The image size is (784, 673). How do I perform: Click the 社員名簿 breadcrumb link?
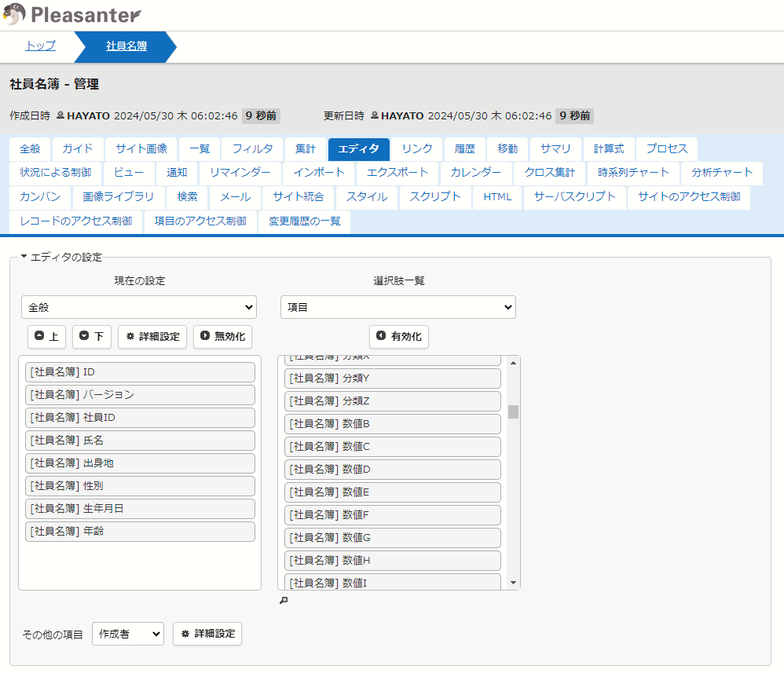pyautogui.click(x=126, y=46)
